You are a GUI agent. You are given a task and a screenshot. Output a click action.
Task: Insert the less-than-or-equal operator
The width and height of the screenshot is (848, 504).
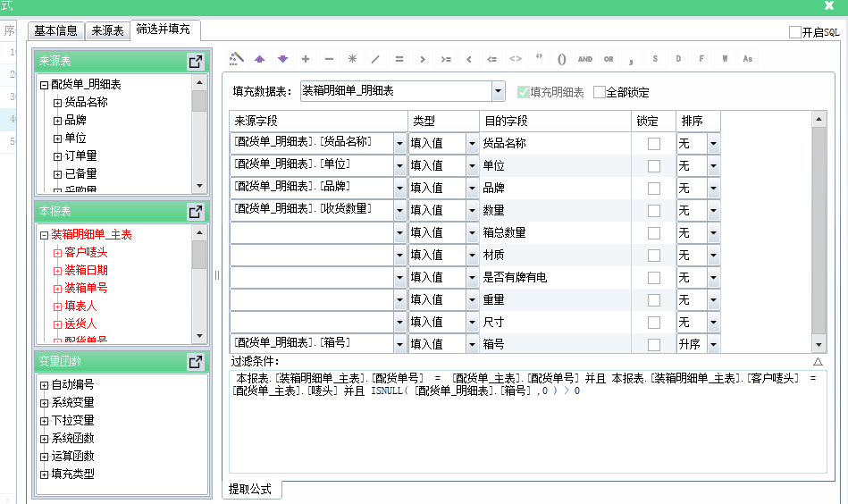491,59
